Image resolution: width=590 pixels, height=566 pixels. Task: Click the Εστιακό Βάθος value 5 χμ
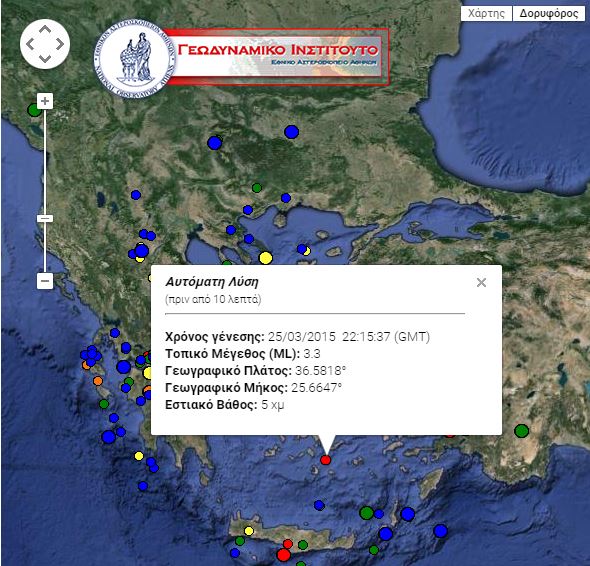click(272, 405)
